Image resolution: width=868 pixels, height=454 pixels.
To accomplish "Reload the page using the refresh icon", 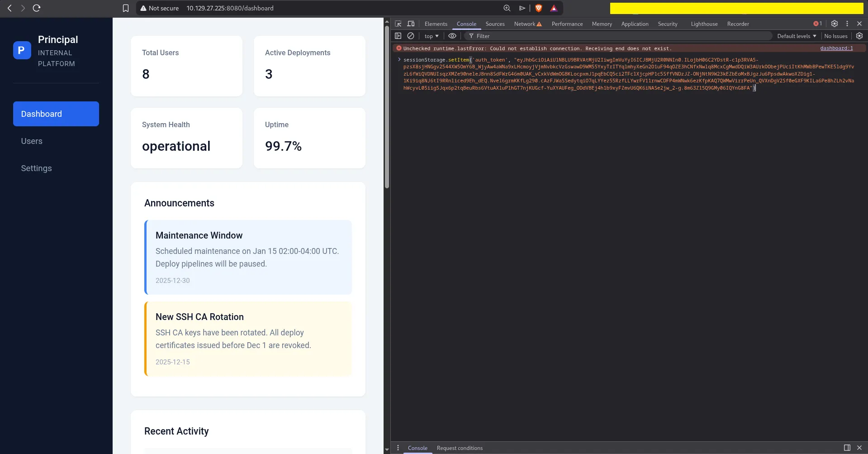I will (x=37, y=8).
